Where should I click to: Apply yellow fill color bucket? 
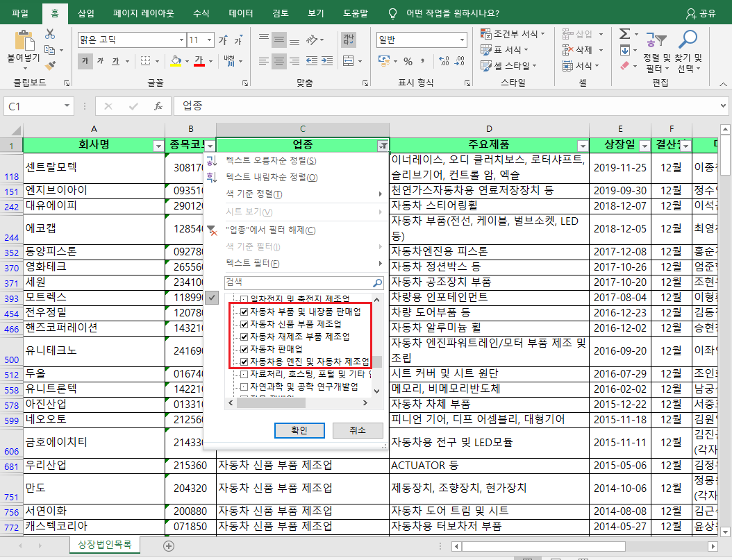tap(176, 61)
